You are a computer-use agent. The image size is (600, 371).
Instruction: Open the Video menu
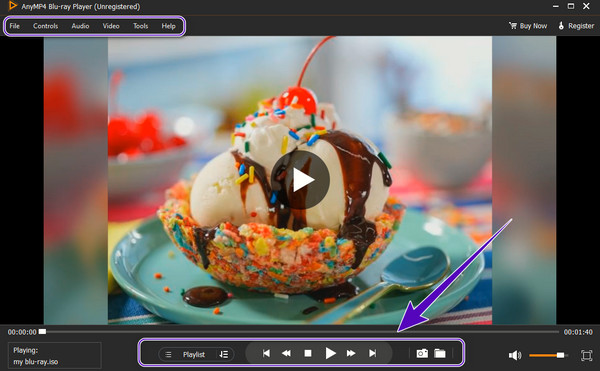pyautogui.click(x=111, y=26)
